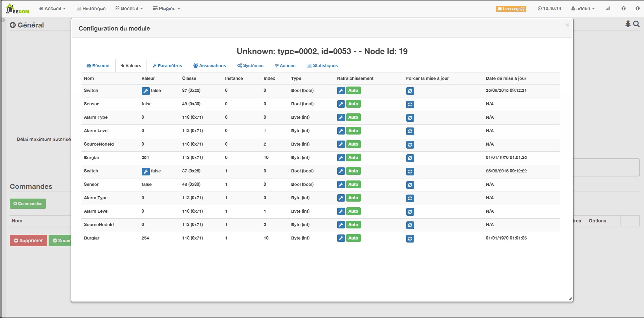Click the dialog's bottom-right resize handle
This screenshot has width=644, height=318.
click(570, 299)
